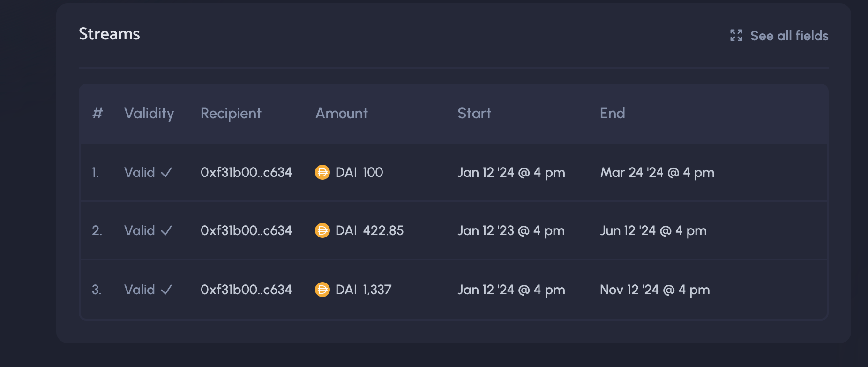Select the Mar 24 '24 end date
The width and height of the screenshot is (868, 367).
657,173
